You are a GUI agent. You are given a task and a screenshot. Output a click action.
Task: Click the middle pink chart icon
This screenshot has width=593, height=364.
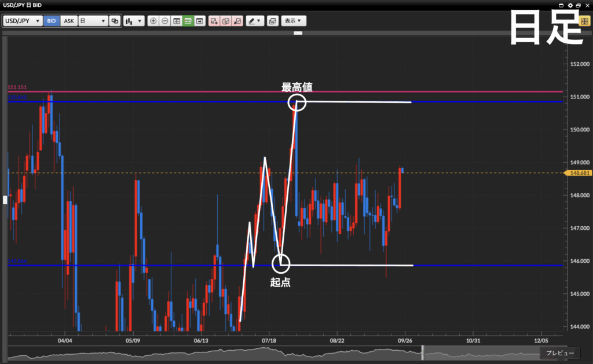coord(226,21)
